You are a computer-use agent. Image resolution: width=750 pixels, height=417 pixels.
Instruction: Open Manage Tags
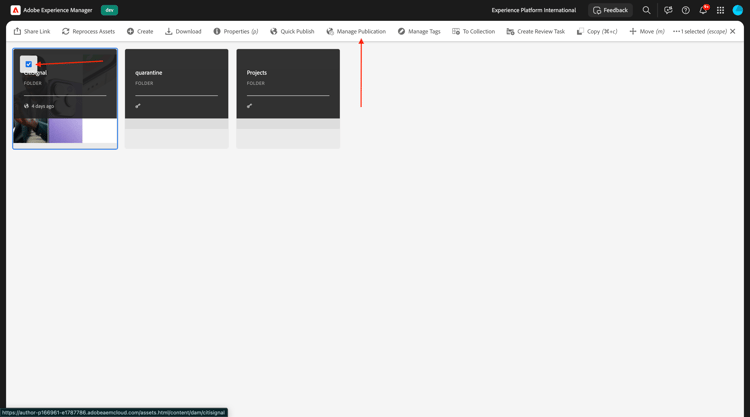(419, 32)
